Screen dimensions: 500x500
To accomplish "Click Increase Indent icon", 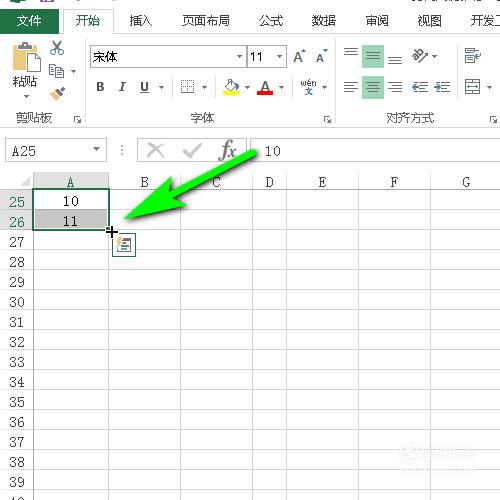I will (x=442, y=87).
